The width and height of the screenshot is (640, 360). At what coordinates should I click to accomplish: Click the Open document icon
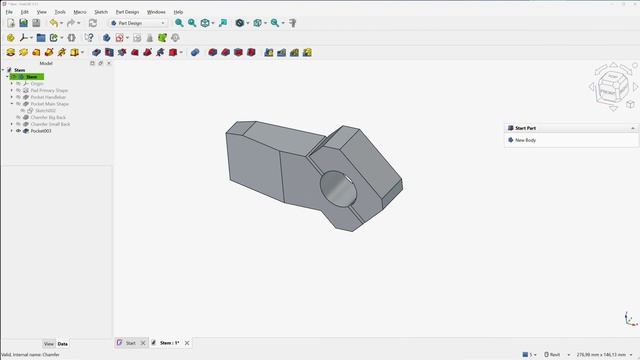(x=23, y=23)
